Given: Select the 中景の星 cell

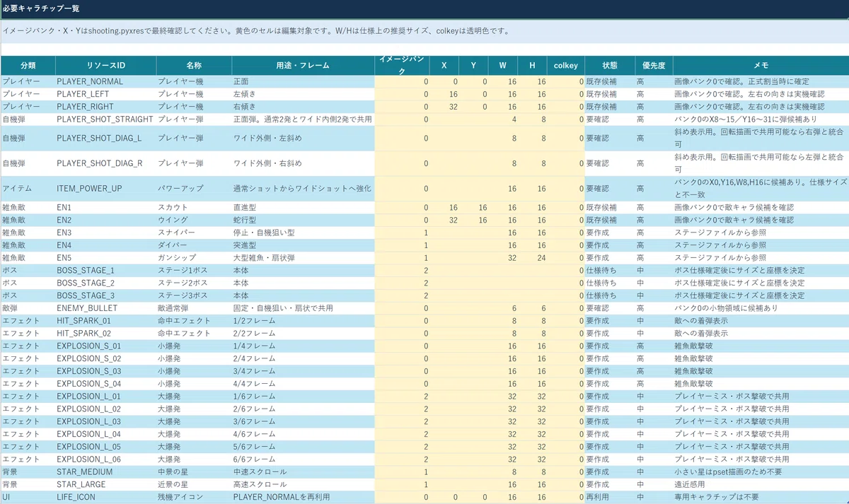Looking at the screenshot, I should [x=194, y=471].
